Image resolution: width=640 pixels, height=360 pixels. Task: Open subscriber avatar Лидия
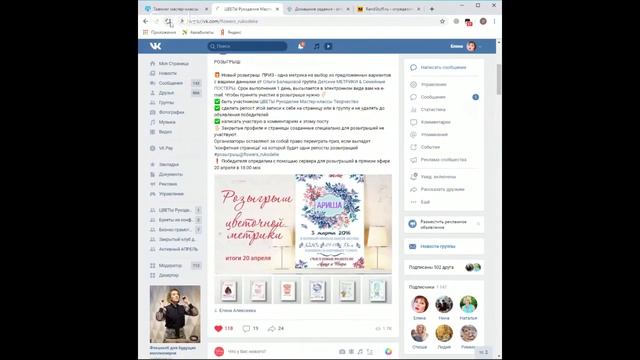[x=444, y=333]
